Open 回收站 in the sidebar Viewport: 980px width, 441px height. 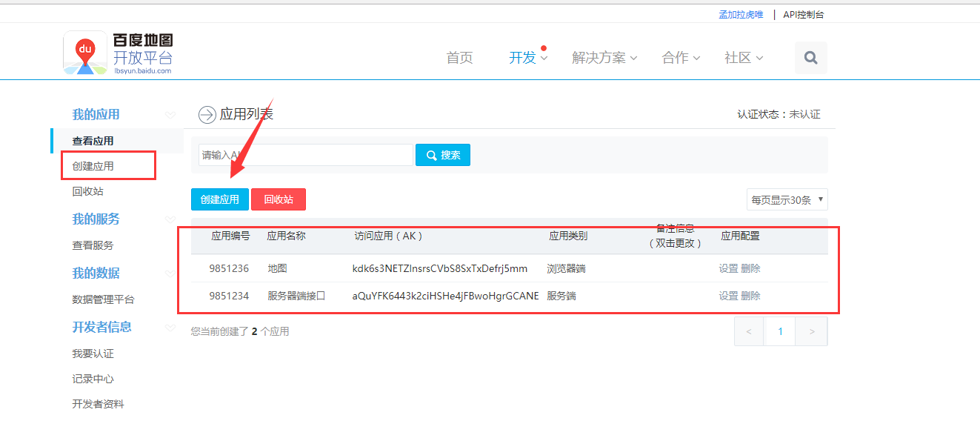[87, 191]
